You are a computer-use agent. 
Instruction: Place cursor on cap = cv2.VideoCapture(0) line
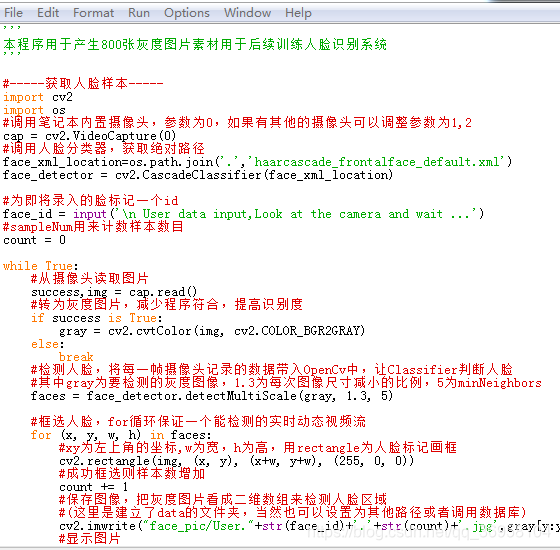89,136
